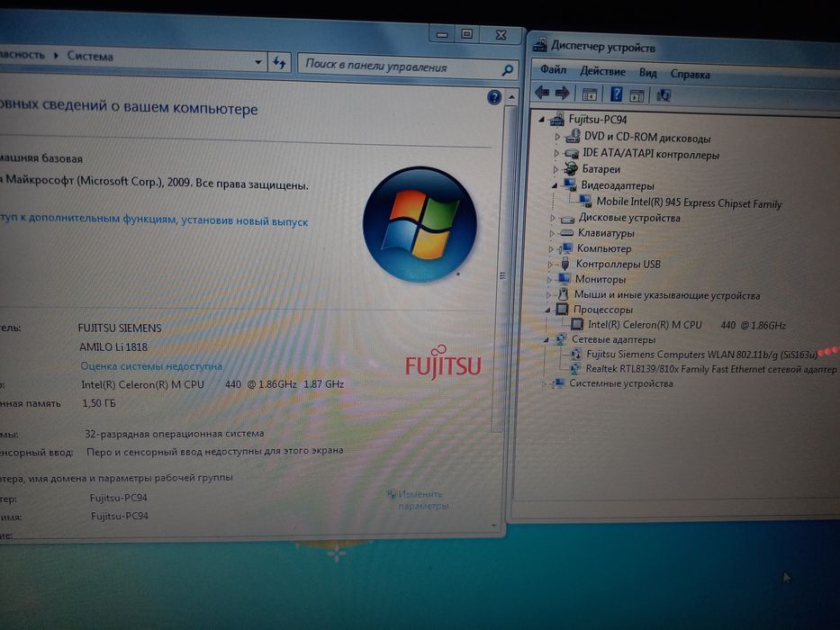Click the search magnifier in control panel search
This screenshot has height=630, width=840.
point(507,69)
